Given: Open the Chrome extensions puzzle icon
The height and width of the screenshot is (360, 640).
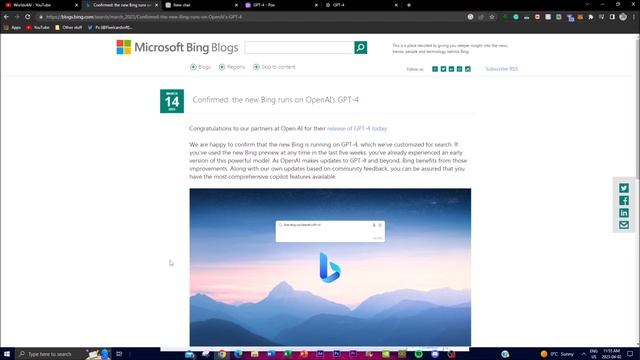Looking at the screenshot, I should [x=591, y=17].
